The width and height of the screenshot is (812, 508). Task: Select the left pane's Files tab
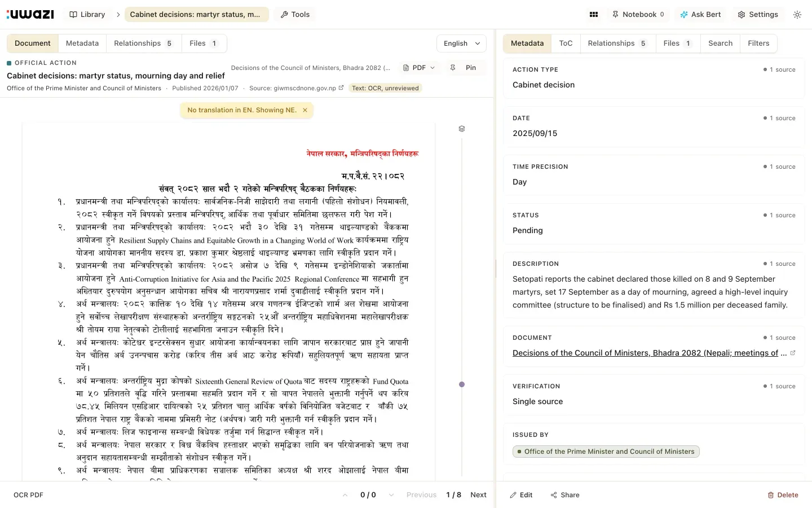[x=204, y=43]
